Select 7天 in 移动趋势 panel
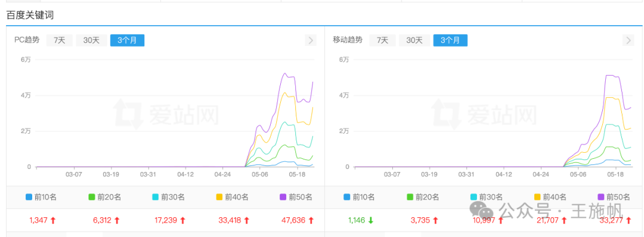This screenshot has width=644, height=237. pyautogui.click(x=382, y=41)
